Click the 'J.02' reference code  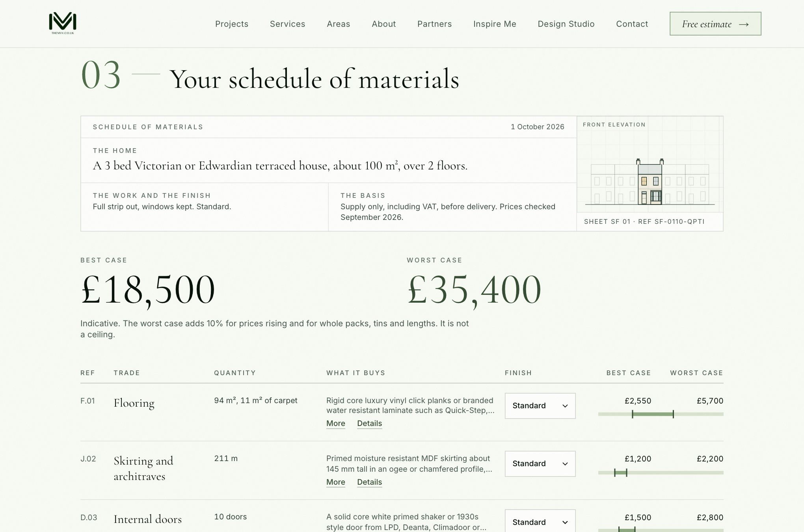click(88, 459)
